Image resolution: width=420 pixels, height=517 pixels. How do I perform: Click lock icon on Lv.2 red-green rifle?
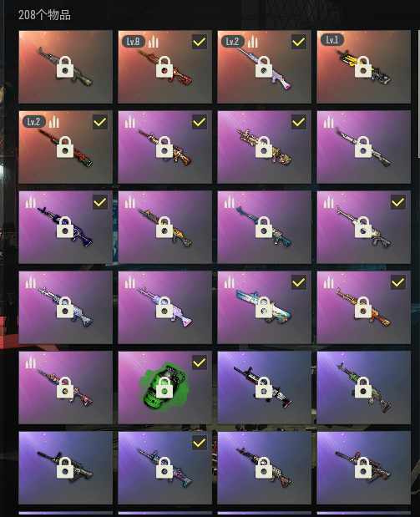pyautogui.click(x=65, y=147)
